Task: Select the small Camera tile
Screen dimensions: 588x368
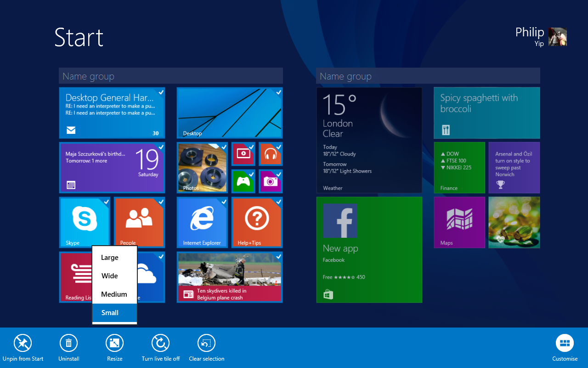Action: click(x=271, y=181)
